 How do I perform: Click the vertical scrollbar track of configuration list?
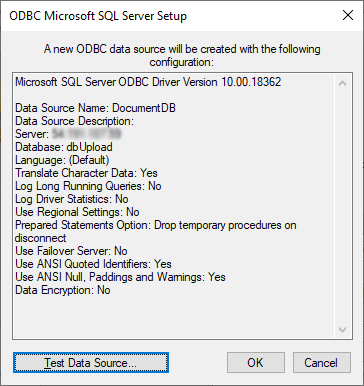(x=342, y=207)
